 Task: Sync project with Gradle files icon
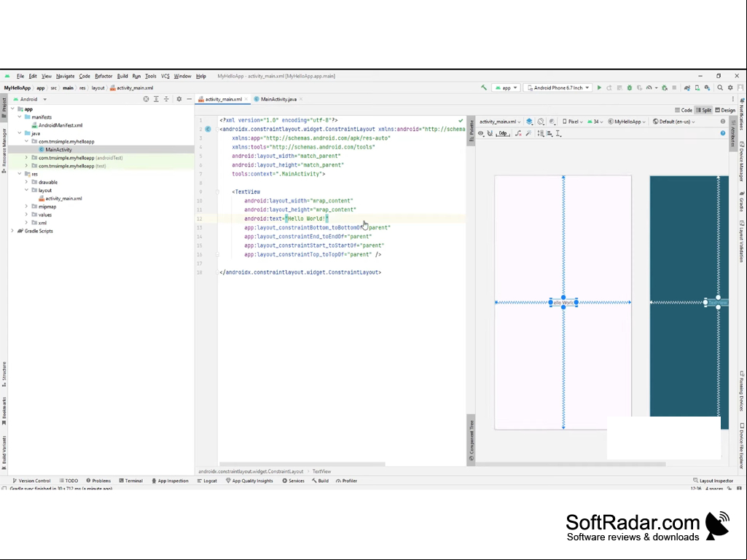click(687, 87)
